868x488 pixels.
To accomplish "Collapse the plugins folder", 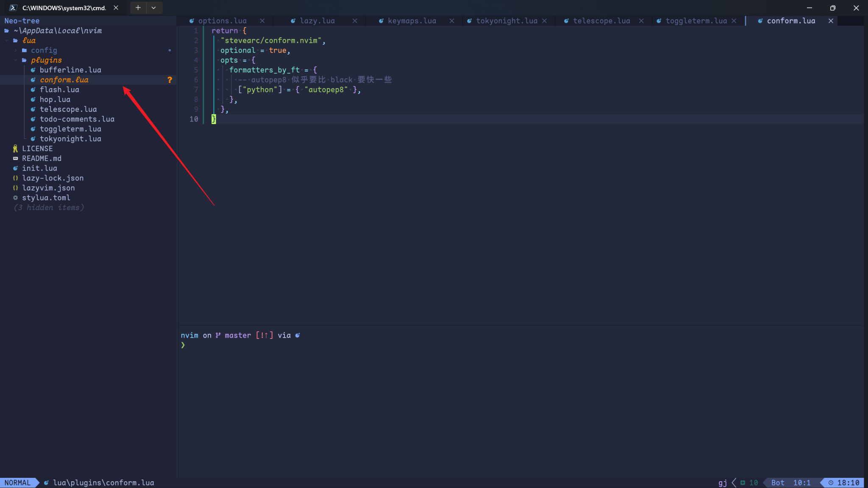I will pos(46,60).
